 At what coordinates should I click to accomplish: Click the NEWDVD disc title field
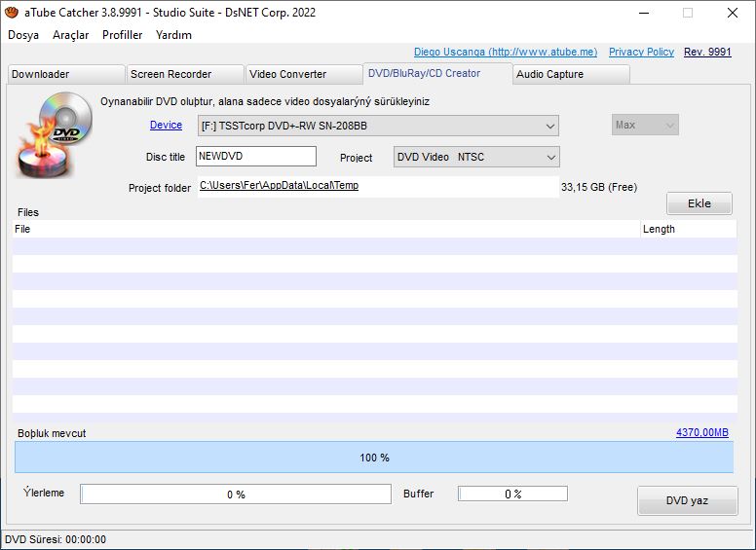[256, 157]
